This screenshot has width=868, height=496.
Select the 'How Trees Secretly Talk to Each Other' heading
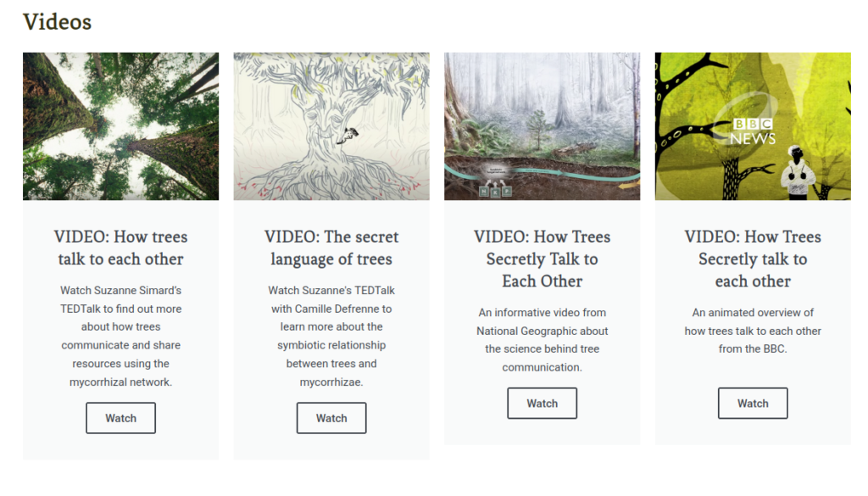tap(542, 259)
